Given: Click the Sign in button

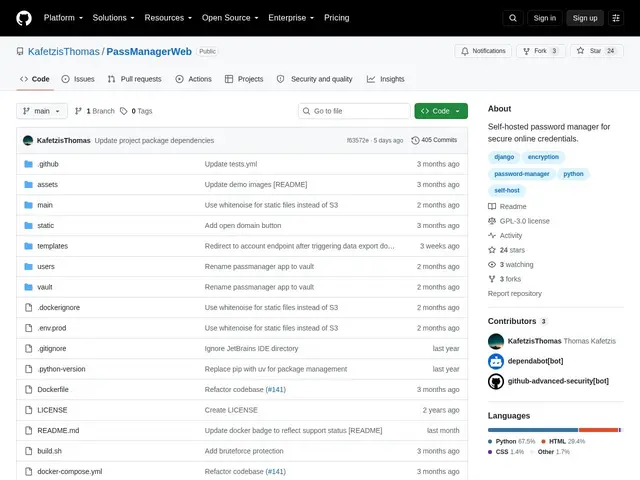Looking at the screenshot, I should [544, 18].
